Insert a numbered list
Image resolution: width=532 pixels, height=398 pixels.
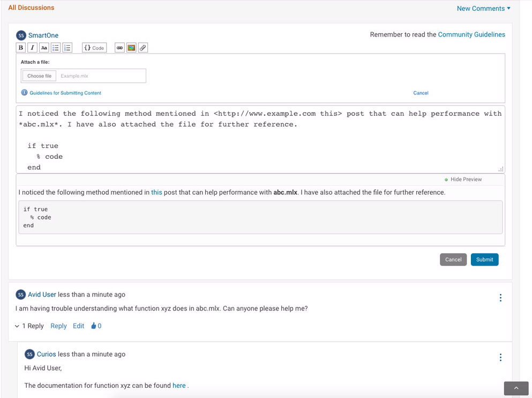[68, 48]
